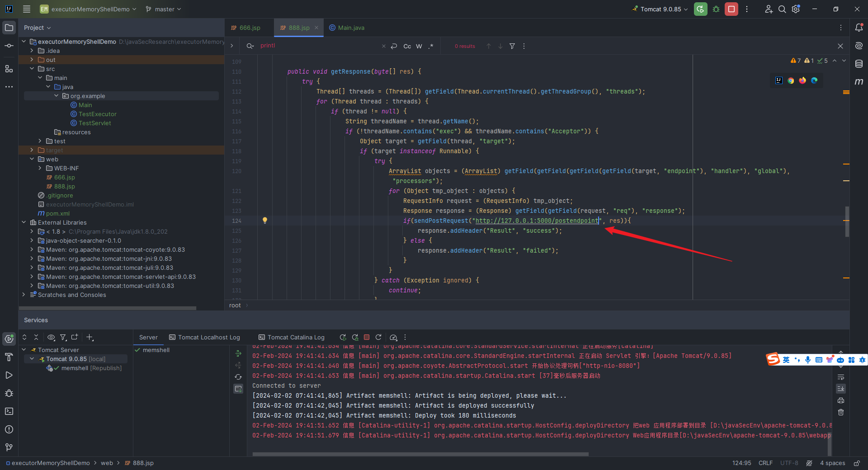Viewport: 868px width, 470px height.
Task: Open pom.xml in project tree
Action: tap(54, 213)
